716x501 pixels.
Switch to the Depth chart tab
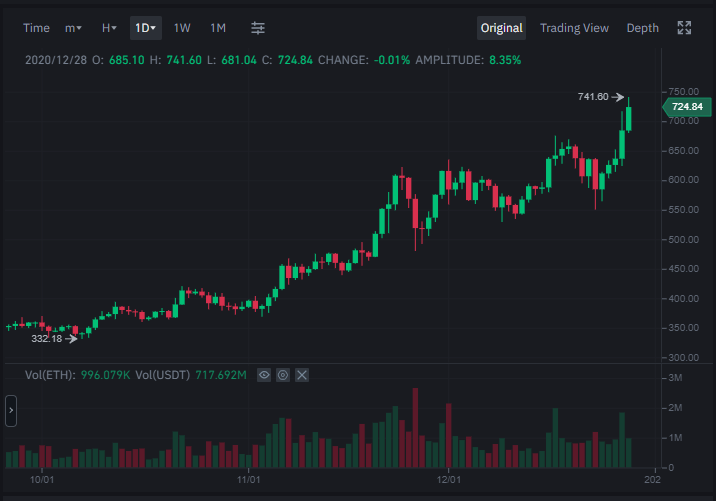pyautogui.click(x=642, y=28)
